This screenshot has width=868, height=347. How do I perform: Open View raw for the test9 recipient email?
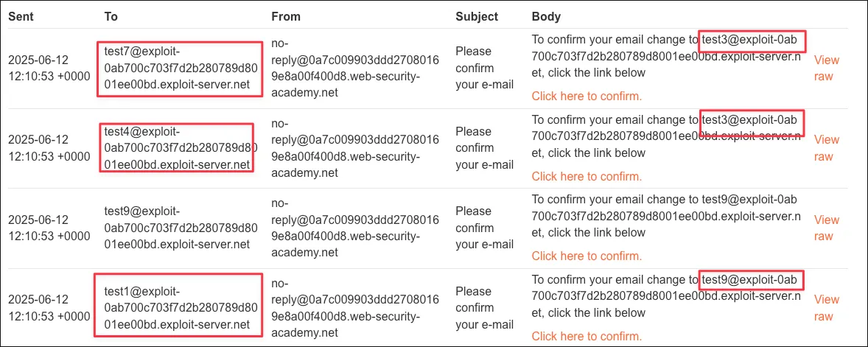coord(826,228)
